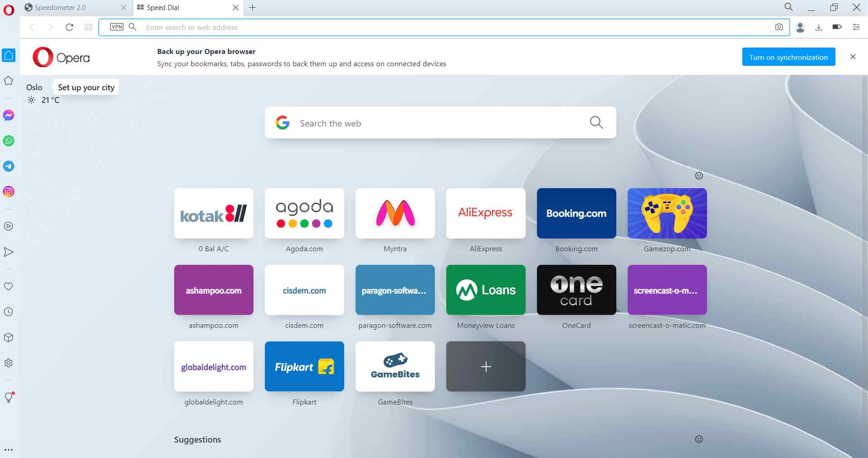Open the globaldelight.com speed dial
The image size is (868, 458).
point(214,367)
